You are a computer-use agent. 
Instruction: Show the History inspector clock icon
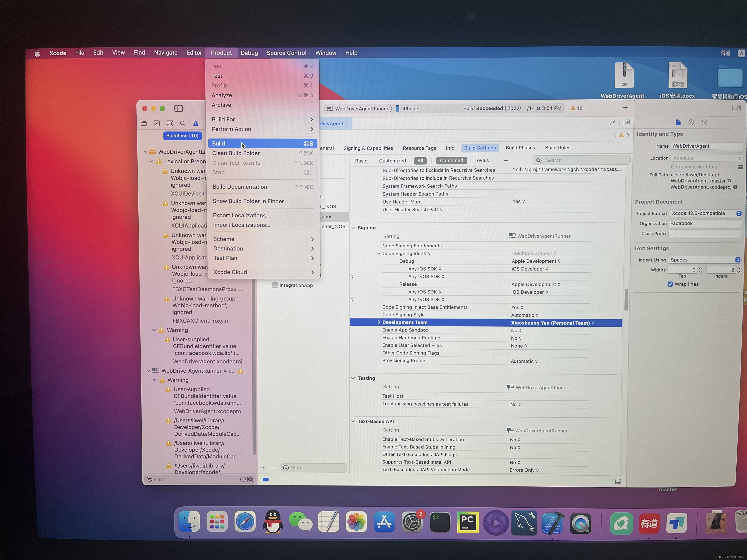(x=691, y=123)
